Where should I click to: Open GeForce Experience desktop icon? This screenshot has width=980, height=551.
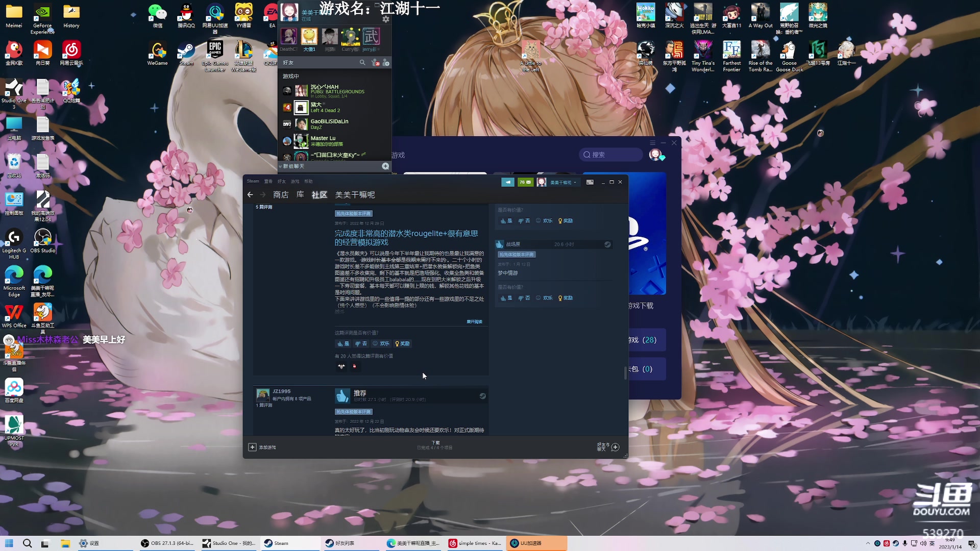click(42, 19)
